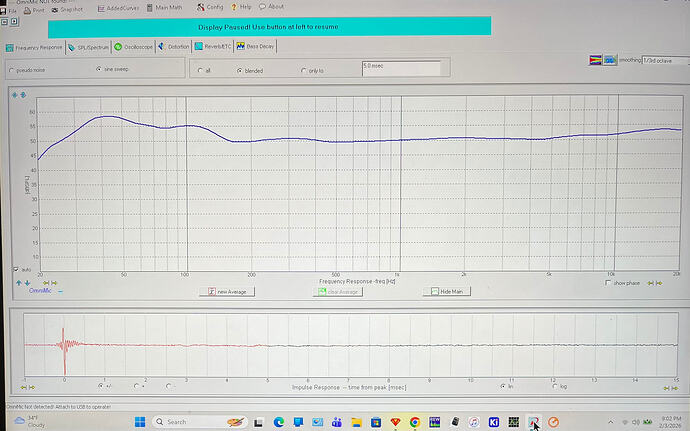Toggle the auto checkbox on the graph

(x=16, y=269)
